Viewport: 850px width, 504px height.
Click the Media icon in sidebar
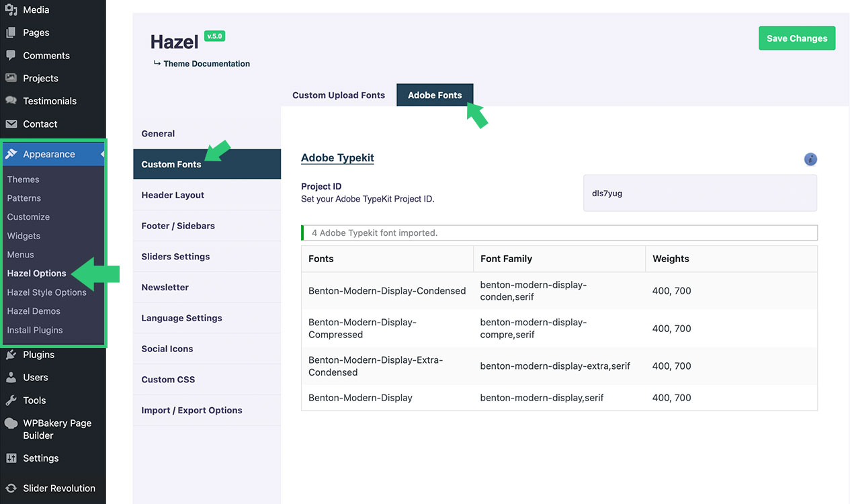(11, 10)
